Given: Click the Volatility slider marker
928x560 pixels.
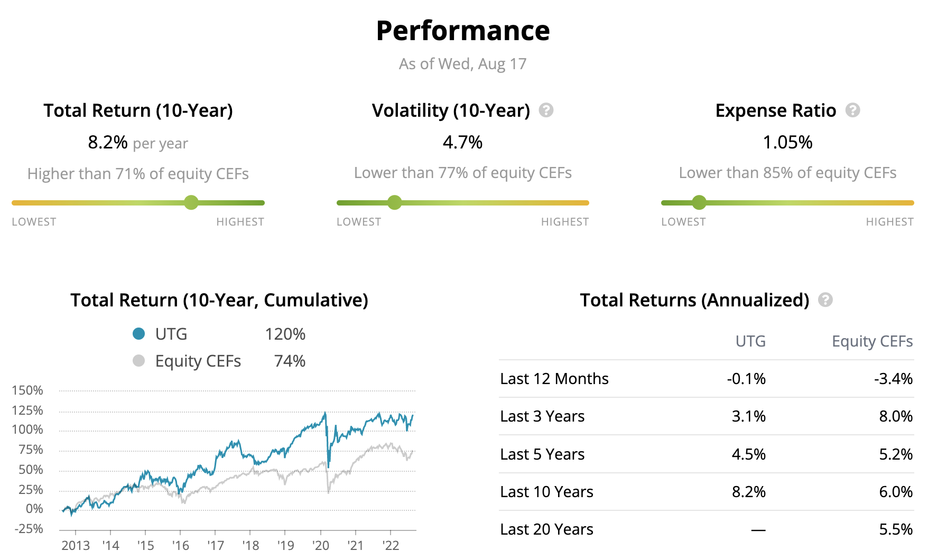Looking at the screenshot, I should tap(394, 202).
